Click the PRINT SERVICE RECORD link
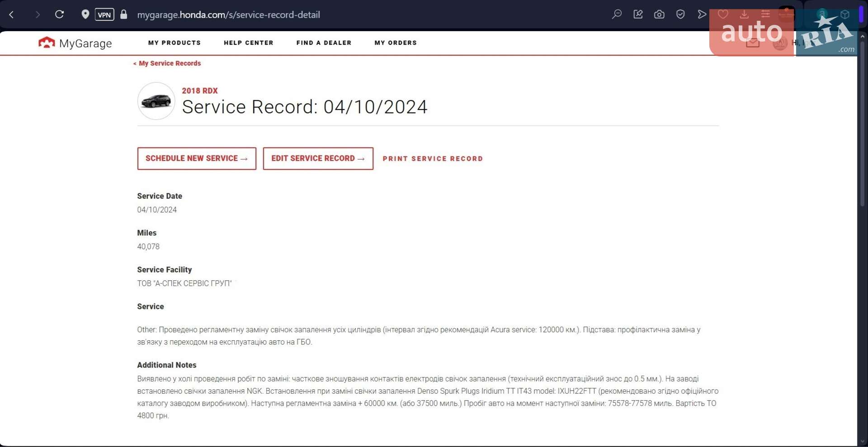 (433, 159)
